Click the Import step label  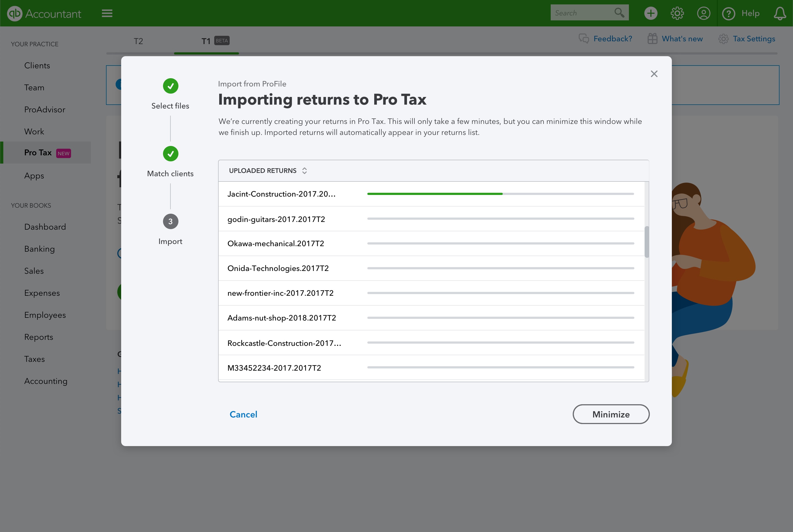point(170,241)
